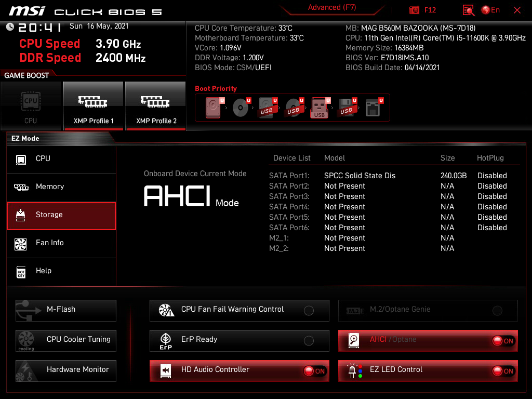
Task: Open the Help hotkey section
Action: point(61,271)
